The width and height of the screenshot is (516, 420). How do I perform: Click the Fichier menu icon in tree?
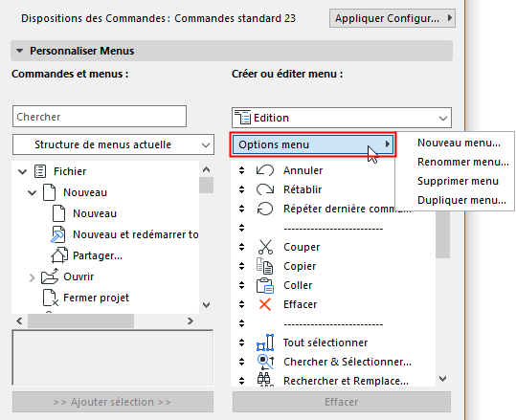(x=40, y=171)
